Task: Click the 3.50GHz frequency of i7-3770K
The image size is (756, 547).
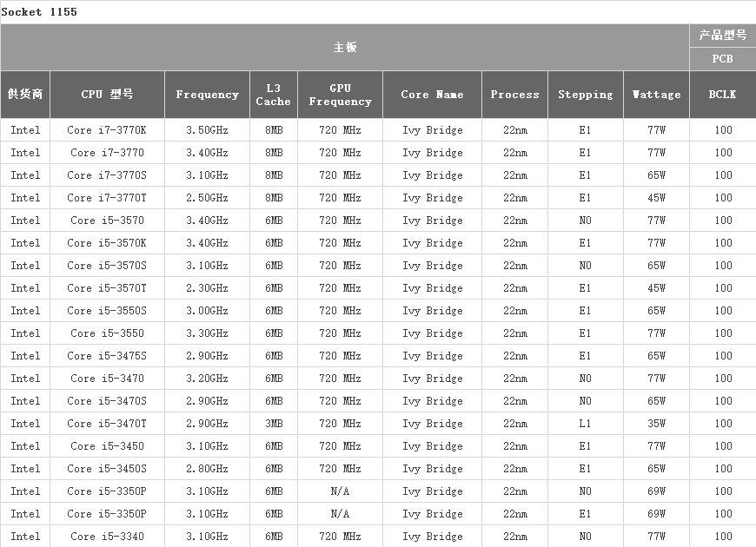Action: pos(208,130)
